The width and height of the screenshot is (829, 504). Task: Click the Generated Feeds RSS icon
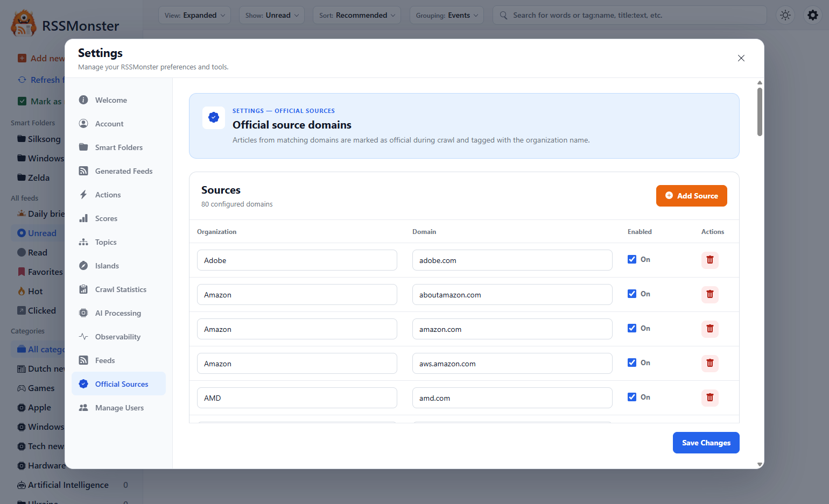83,171
